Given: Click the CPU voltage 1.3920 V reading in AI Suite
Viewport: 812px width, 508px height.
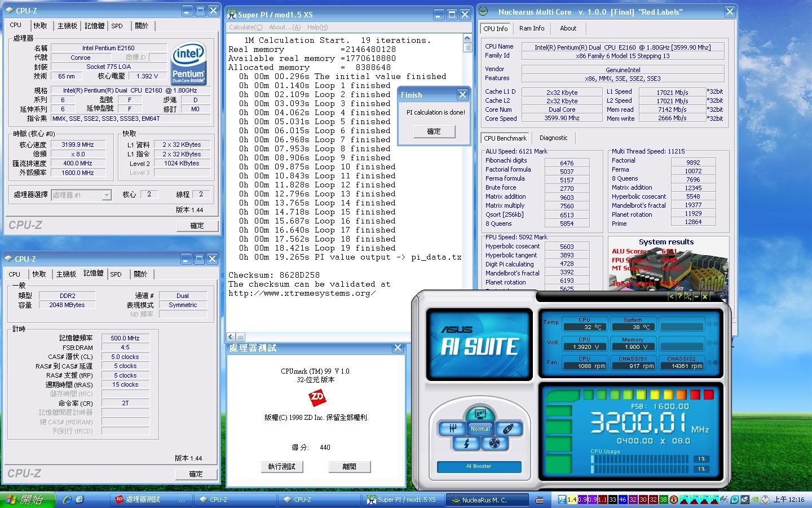Looking at the screenshot, I should click(x=585, y=347).
